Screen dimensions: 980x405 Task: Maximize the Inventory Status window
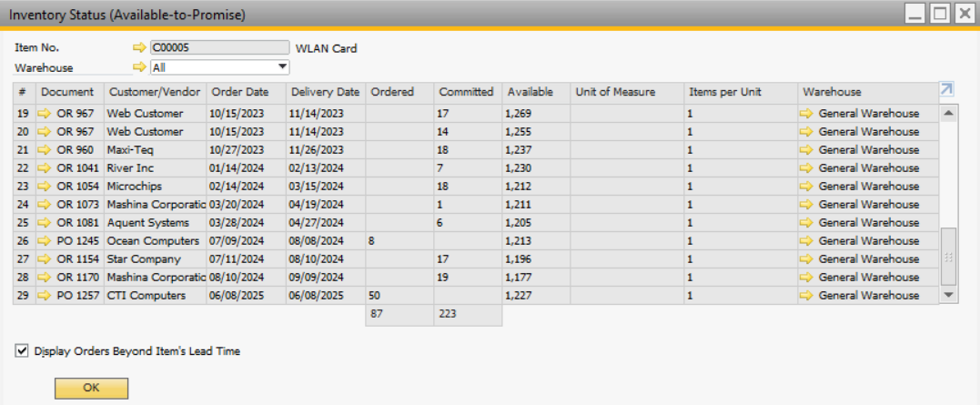click(x=939, y=13)
